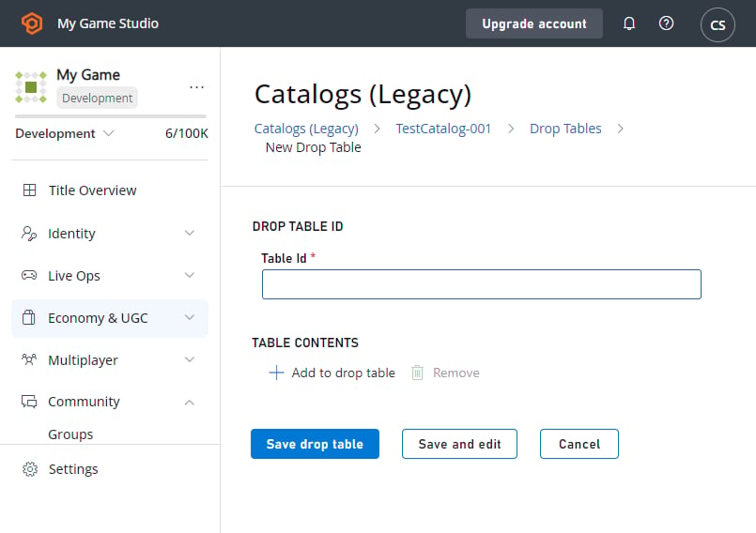Click Save and edit button
The height and width of the screenshot is (533, 756).
(x=459, y=444)
